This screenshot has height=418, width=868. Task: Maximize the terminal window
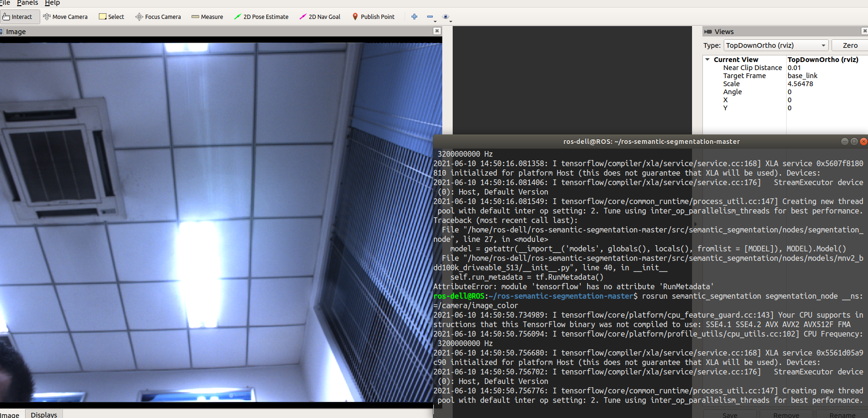click(854, 141)
